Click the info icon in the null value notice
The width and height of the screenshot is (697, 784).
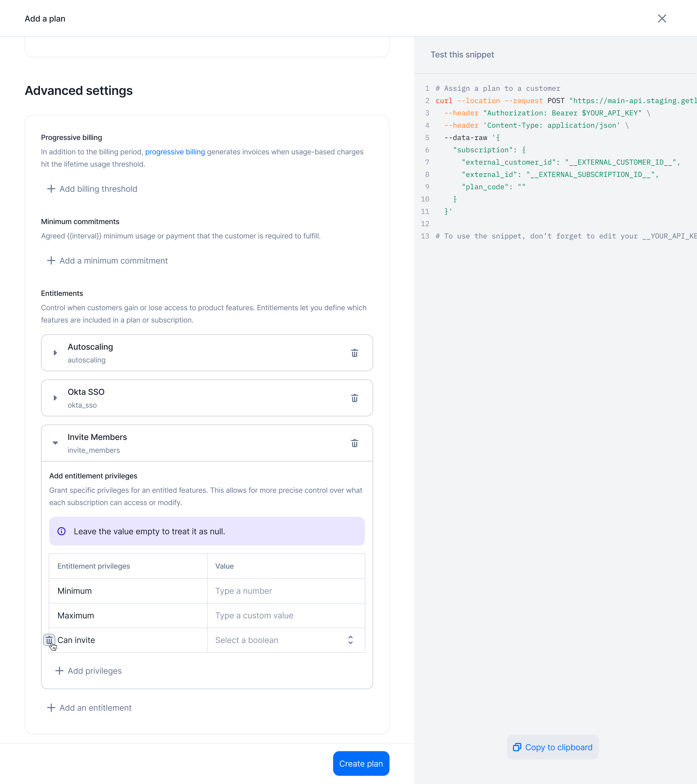(61, 531)
